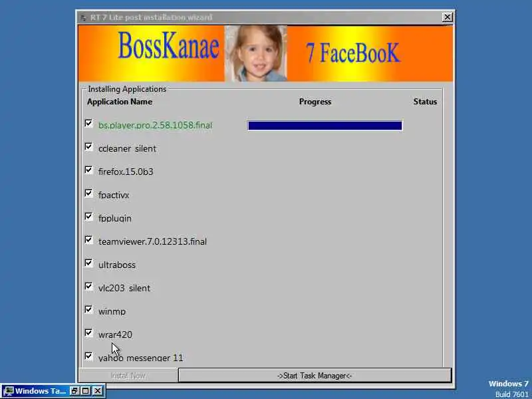Close the minimized Windows Task Manager window
This screenshot has height=399, width=532.
click(98, 391)
